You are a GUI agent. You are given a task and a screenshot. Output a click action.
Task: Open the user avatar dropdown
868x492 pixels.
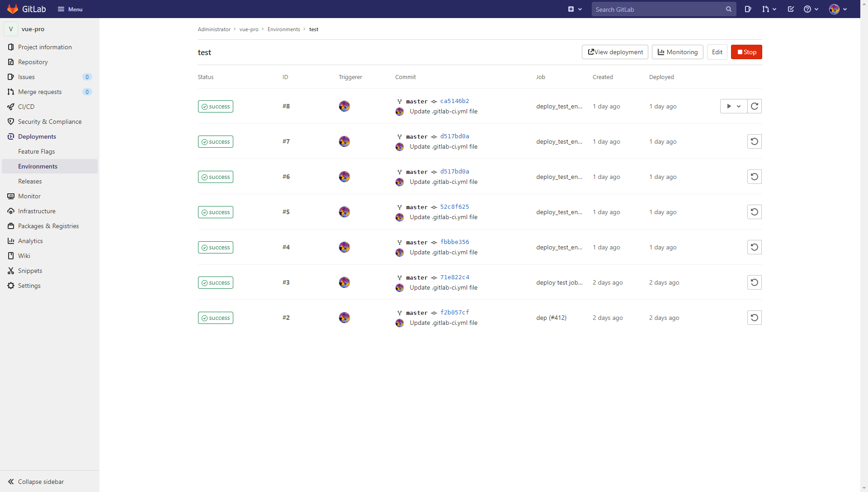tap(838, 9)
